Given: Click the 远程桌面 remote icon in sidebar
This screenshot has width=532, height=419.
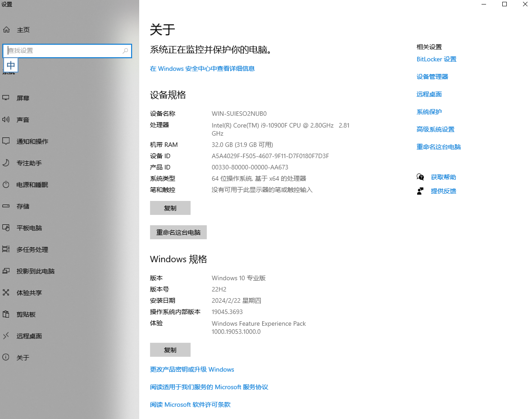Looking at the screenshot, I should pos(6,336).
